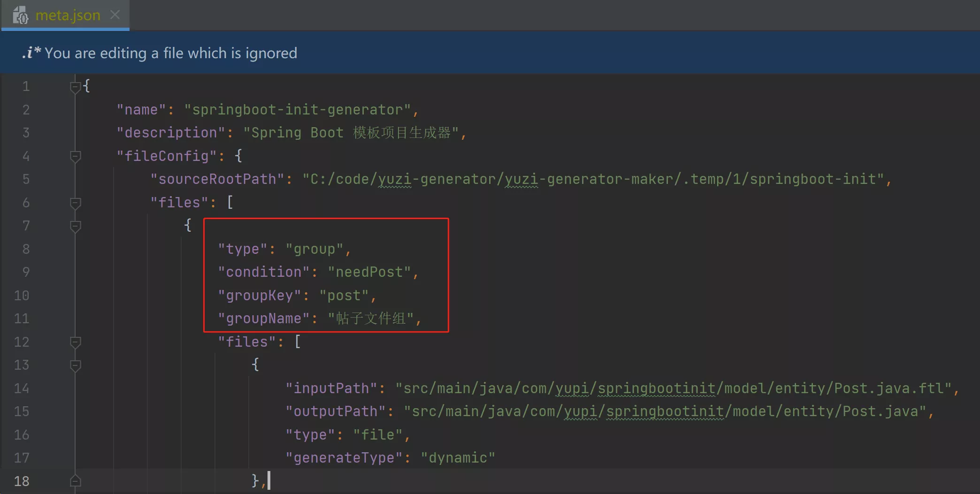Click the "post" value
The height and width of the screenshot is (494, 980).
pyautogui.click(x=344, y=296)
